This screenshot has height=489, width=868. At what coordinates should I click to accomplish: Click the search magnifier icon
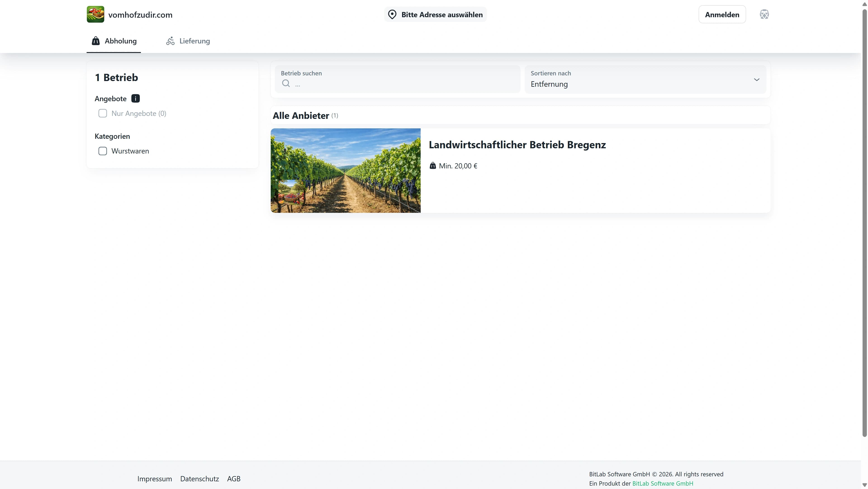[x=286, y=83]
